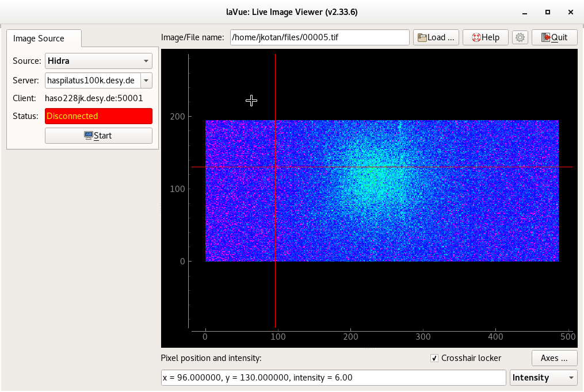Expand the Source dropdown showing Hidra

point(98,60)
